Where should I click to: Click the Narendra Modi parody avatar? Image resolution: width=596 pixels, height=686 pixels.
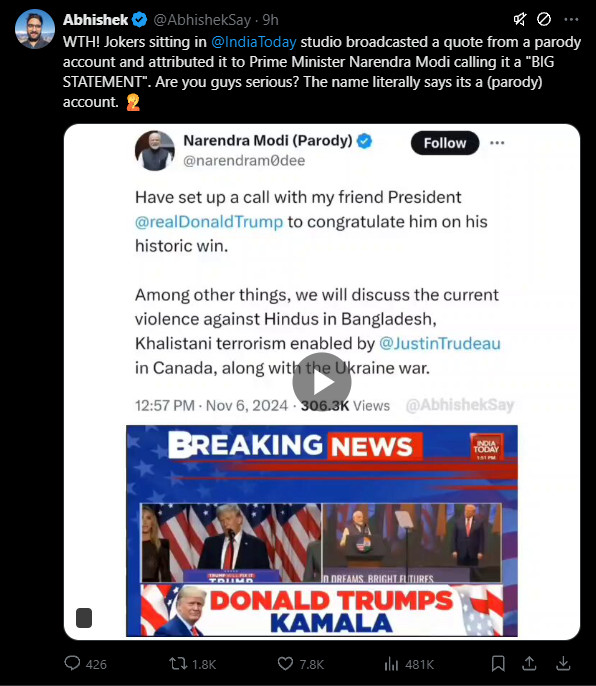155,150
